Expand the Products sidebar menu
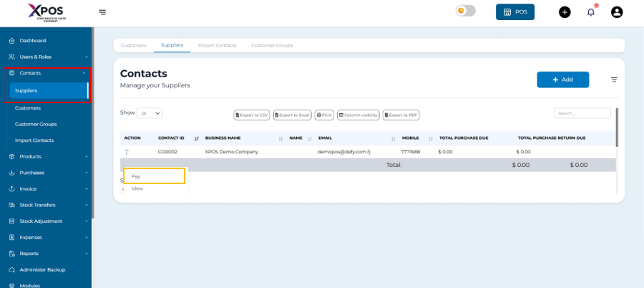The image size is (644, 288). [x=30, y=156]
